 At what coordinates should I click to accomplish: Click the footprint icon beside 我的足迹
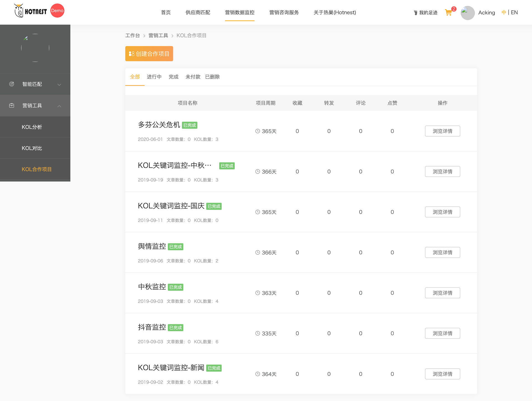(x=415, y=13)
